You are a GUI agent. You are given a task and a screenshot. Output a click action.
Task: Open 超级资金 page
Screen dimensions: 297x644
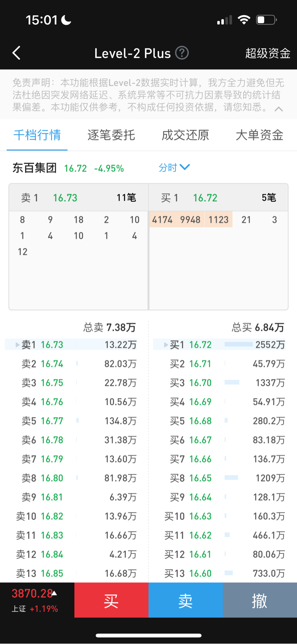[x=268, y=53]
